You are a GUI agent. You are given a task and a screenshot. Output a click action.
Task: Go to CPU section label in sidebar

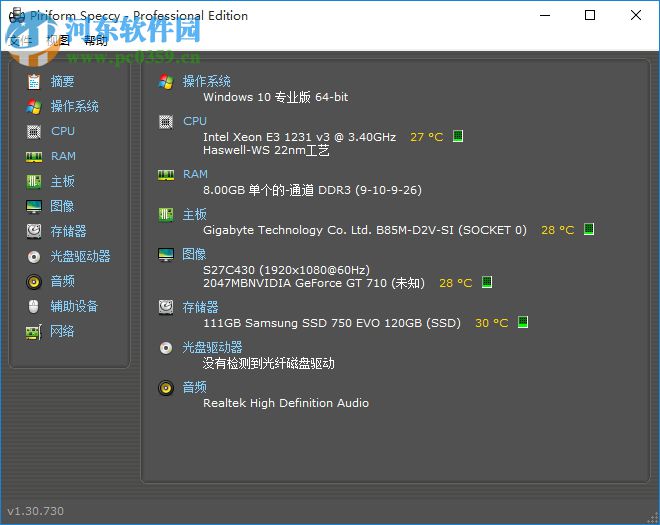[63, 131]
